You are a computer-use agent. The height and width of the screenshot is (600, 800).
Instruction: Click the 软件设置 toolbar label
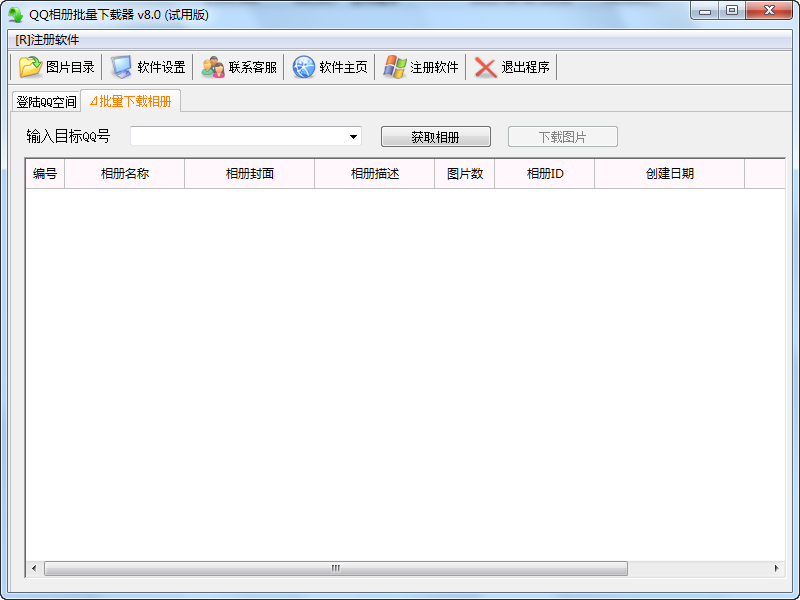tap(161, 67)
